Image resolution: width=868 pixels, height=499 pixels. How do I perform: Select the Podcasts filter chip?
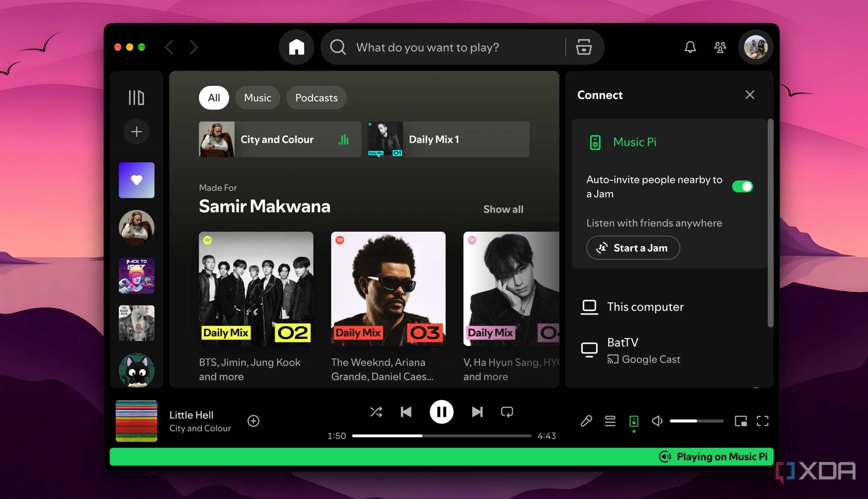pos(316,98)
